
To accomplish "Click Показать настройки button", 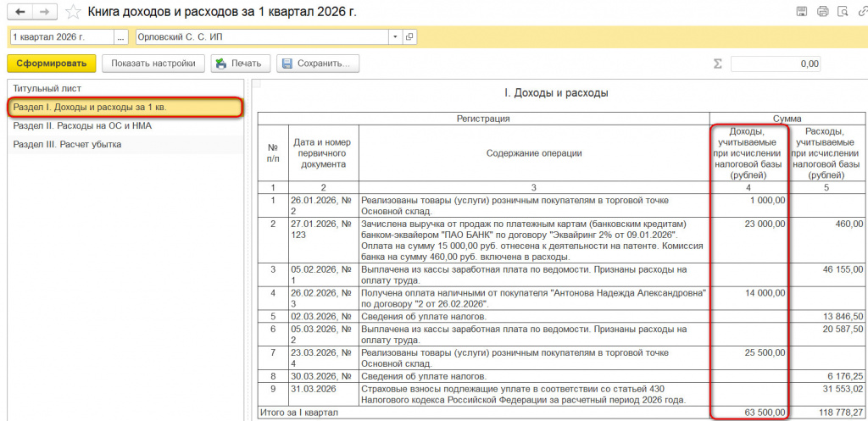I will (153, 63).
